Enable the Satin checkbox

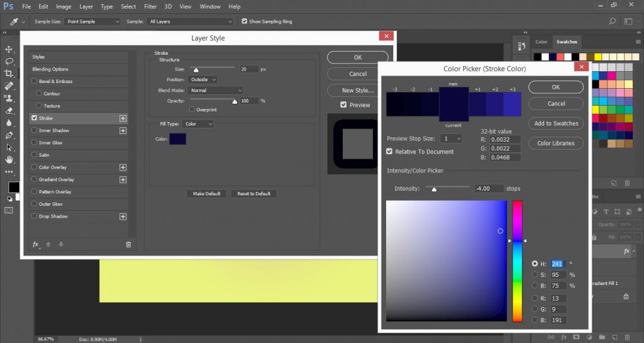(34, 155)
